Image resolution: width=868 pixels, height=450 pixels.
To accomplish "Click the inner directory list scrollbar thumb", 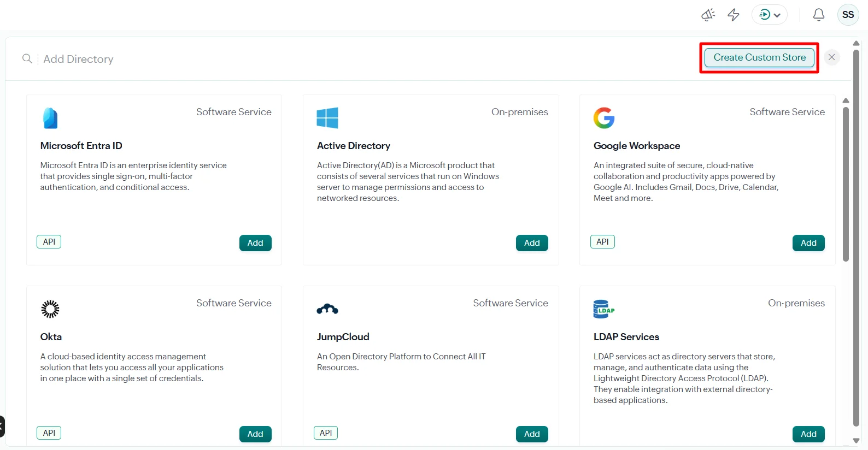I will click(846, 184).
